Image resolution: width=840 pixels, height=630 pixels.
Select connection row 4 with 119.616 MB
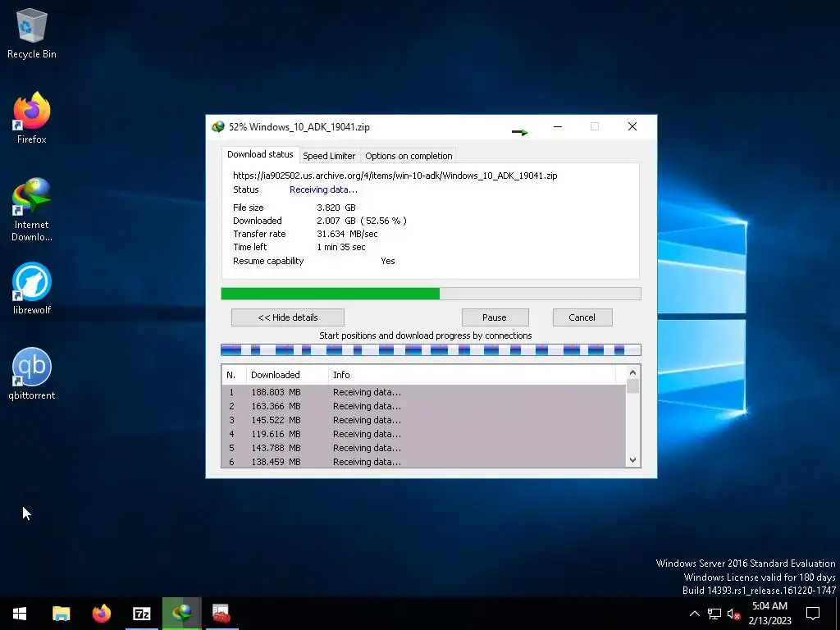[423, 434]
